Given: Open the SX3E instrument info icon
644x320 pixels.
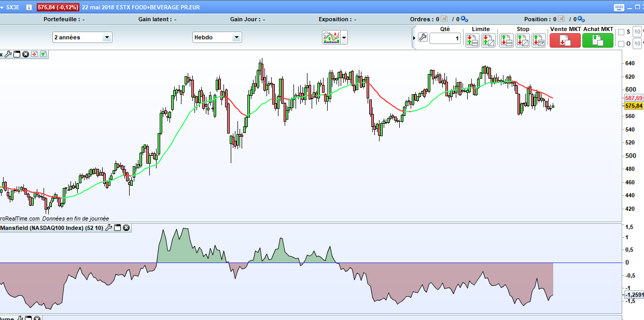Looking at the screenshot, I should [28, 7].
